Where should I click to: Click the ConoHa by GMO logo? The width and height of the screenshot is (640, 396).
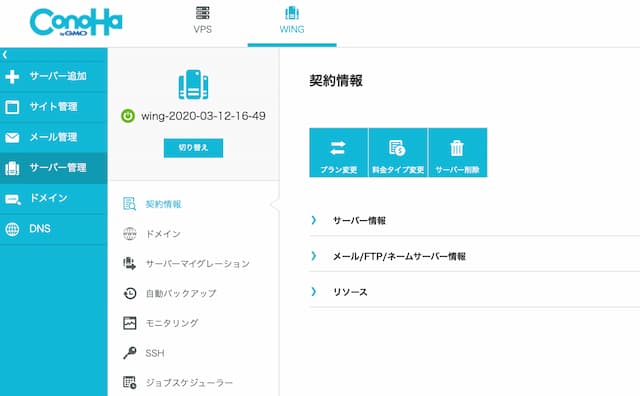[76, 22]
